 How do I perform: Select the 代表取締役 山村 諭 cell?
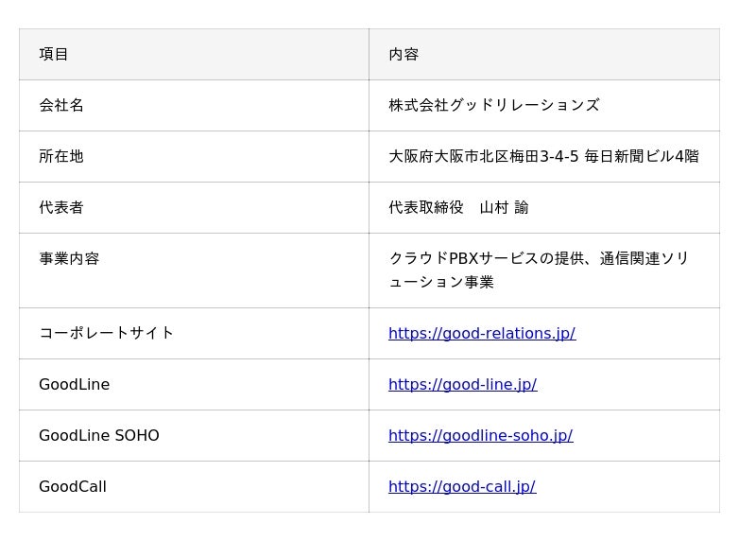point(458,208)
